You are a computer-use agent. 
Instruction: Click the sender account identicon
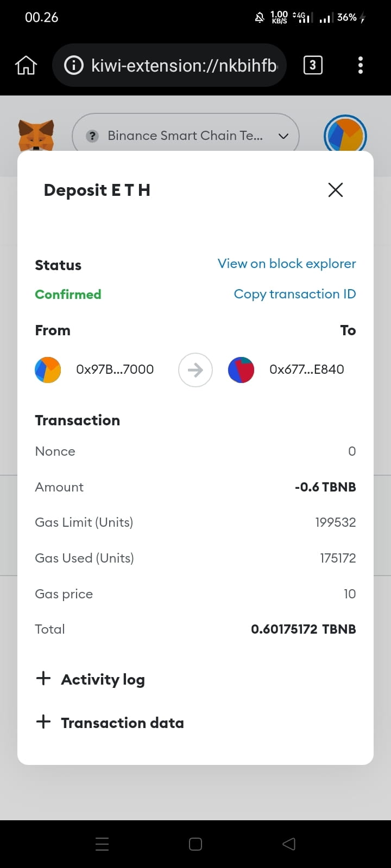point(48,370)
